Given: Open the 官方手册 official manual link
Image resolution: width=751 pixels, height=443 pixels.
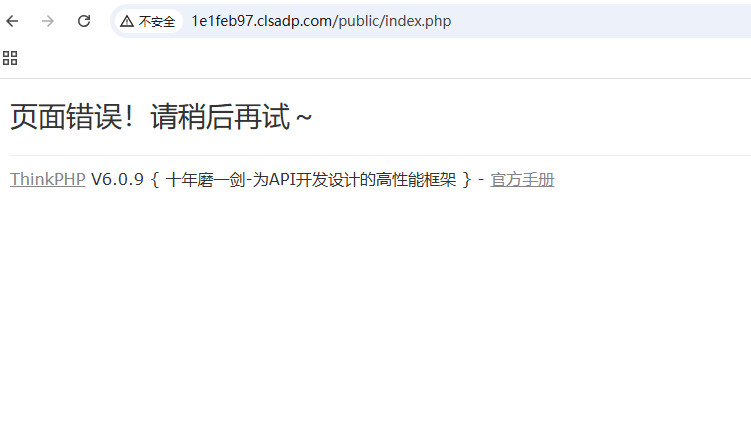Looking at the screenshot, I should [x=522, y=180].
